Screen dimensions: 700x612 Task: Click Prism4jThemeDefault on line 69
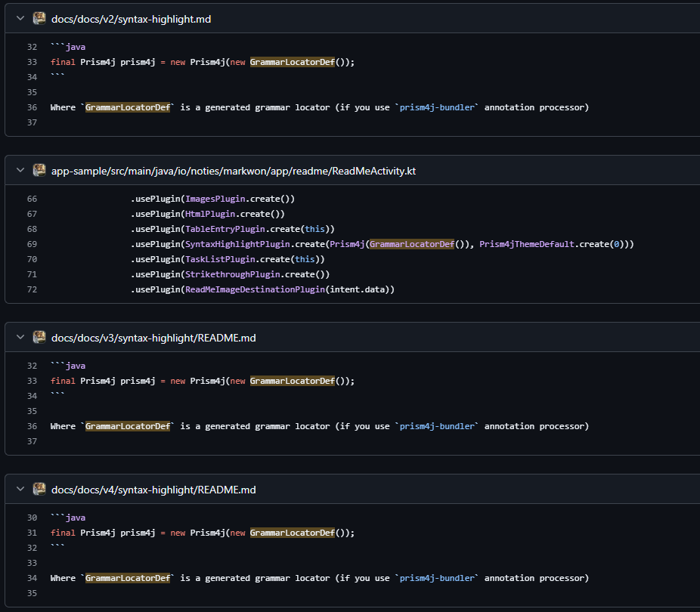click(x=527, y=244)
